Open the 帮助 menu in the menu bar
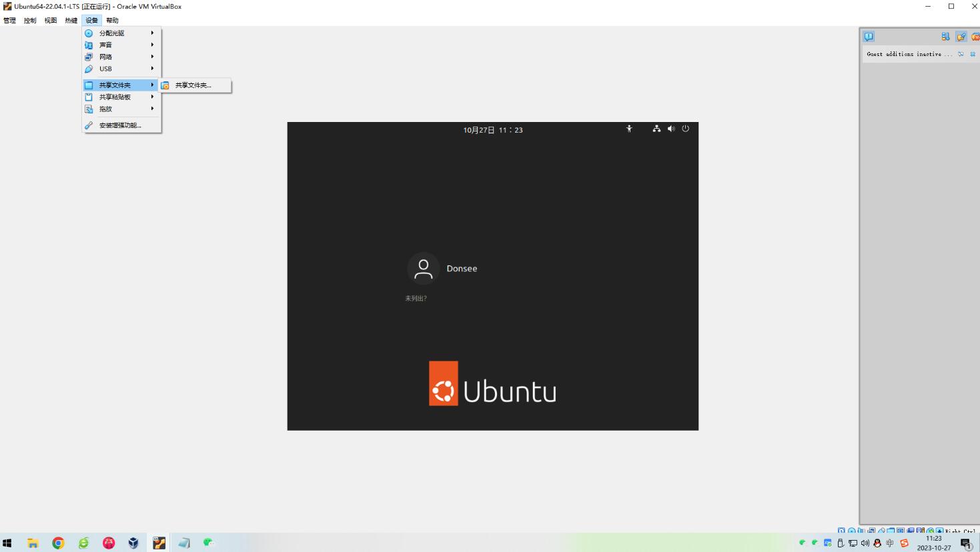Image resolution: width=980 pixels, height=552 pixels. (x=112, y=21)
